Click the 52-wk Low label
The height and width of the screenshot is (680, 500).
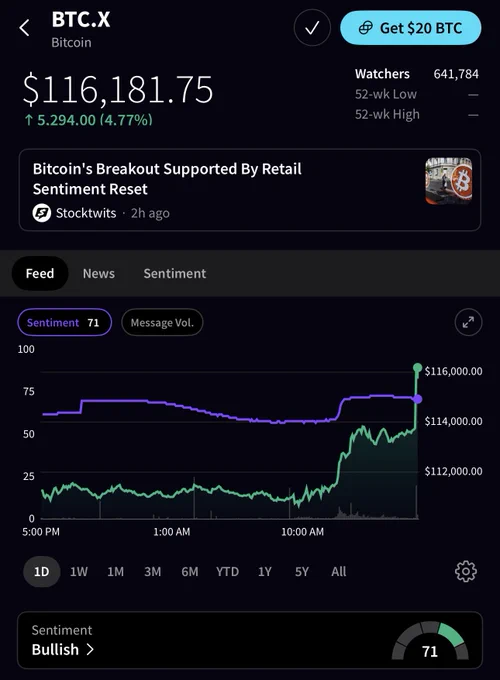click(x=386, y=94)
